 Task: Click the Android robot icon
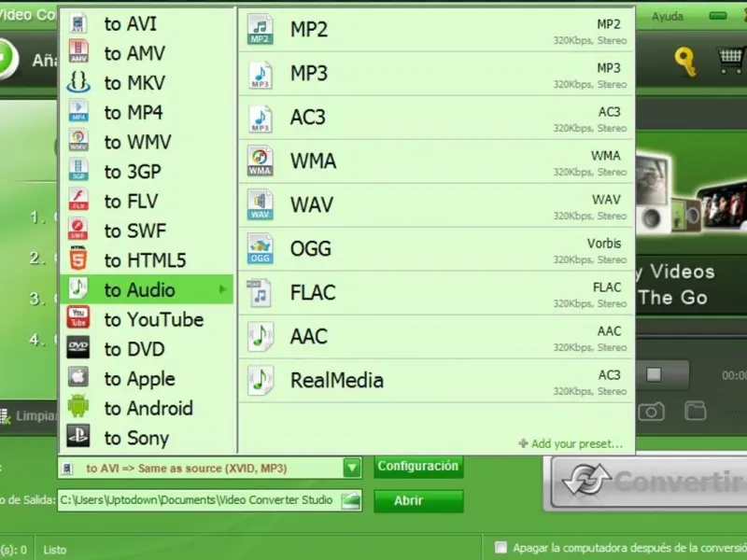pos(78,407)
